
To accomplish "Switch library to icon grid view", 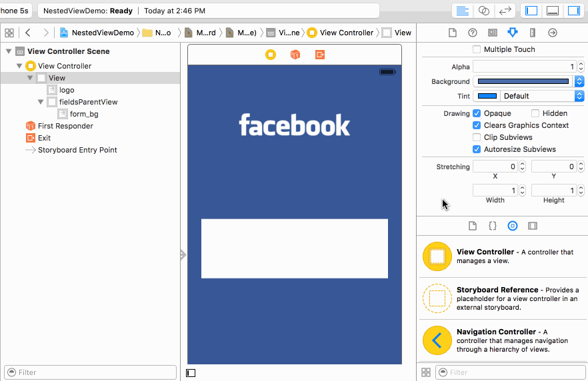I will [426, 372].
